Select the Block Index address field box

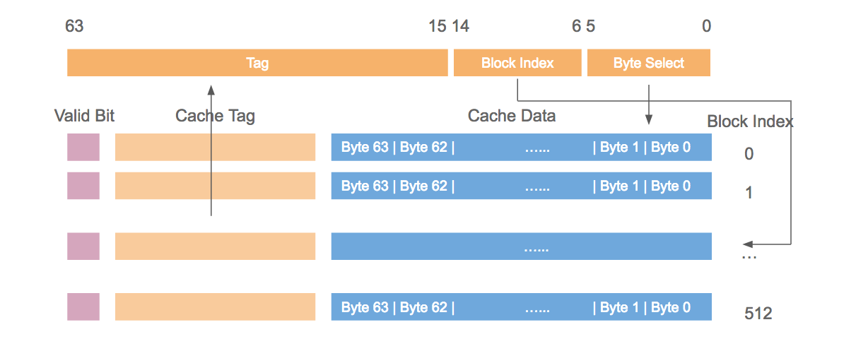click(x=517, y=62)
